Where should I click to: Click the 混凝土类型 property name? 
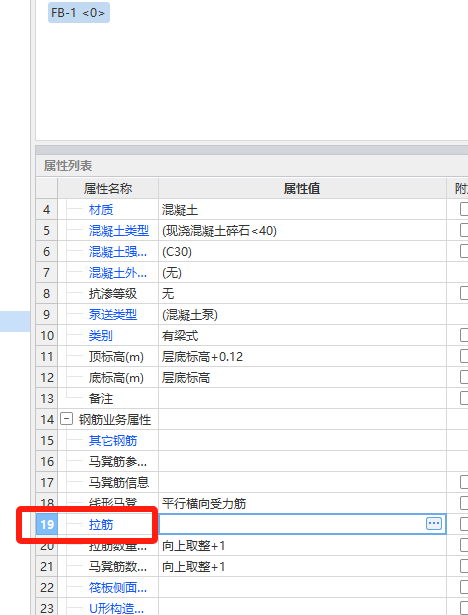(x=119, y=231)
